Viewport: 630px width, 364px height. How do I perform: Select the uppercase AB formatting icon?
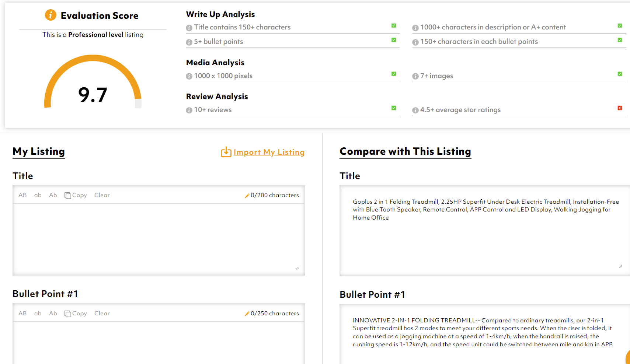click(x=22, y=195)
